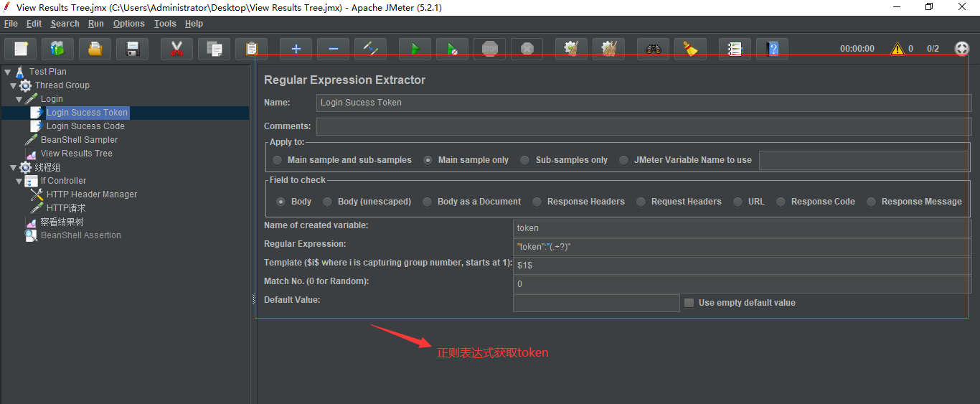Select Main sample and sub-samples radio

pyautogui.click(x=277, y=160)
